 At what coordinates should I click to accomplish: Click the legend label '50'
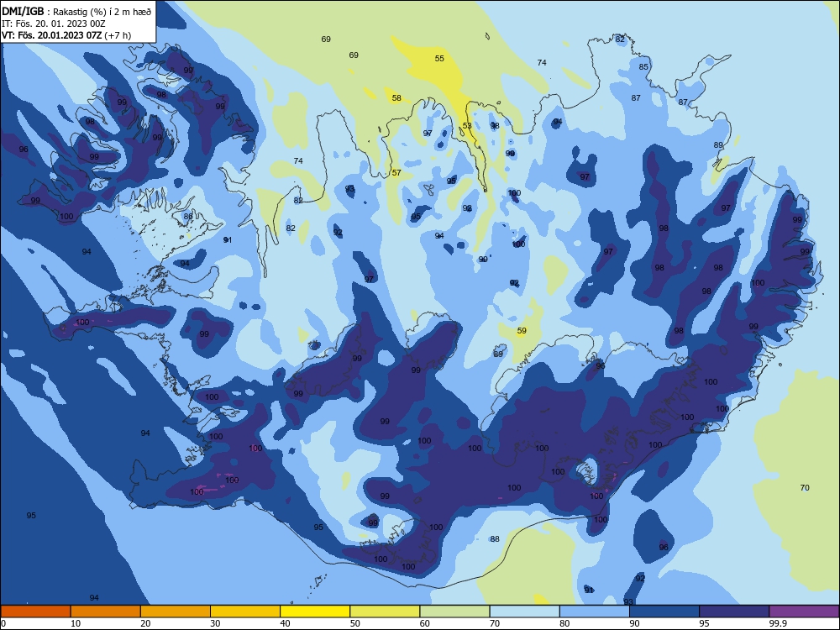(x=355, y=623)
